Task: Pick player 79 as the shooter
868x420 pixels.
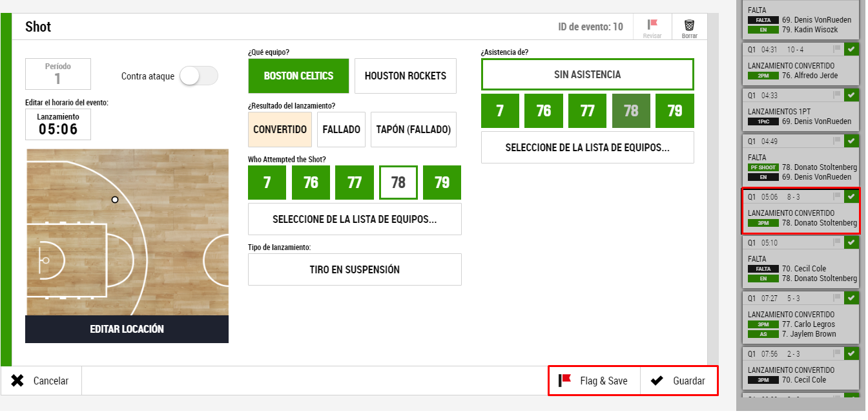Action: (442, 182)
